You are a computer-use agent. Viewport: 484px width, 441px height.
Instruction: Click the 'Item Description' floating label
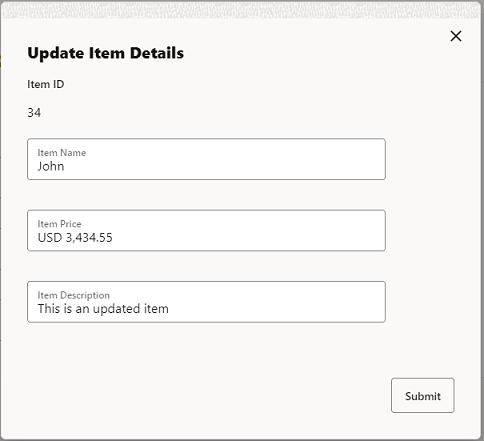73,295
